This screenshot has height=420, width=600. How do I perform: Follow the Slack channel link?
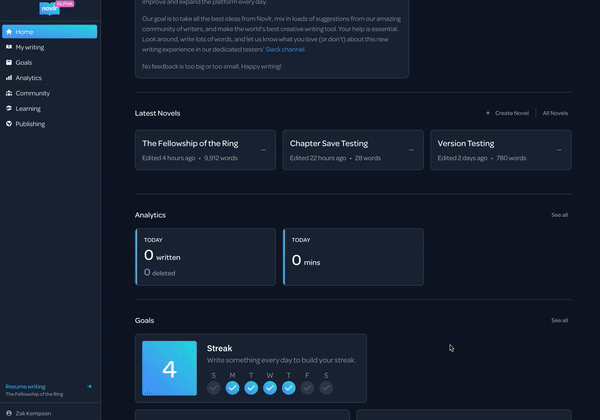(285, 49)
